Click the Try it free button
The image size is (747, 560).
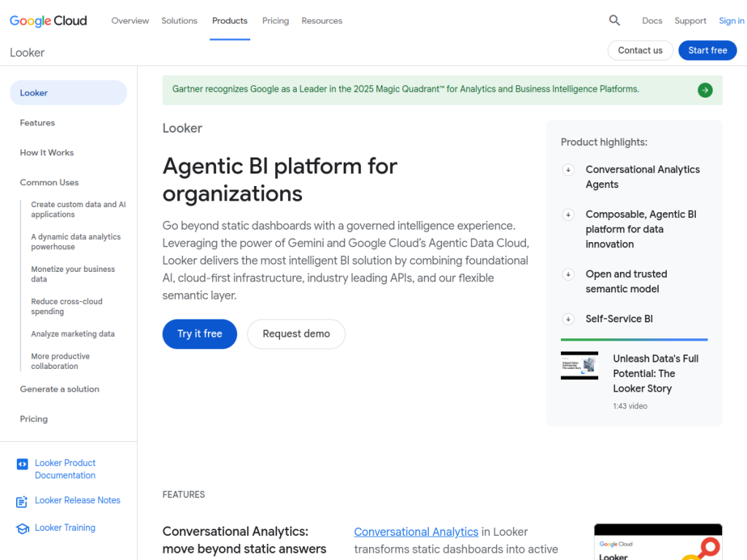coord(200,334)
